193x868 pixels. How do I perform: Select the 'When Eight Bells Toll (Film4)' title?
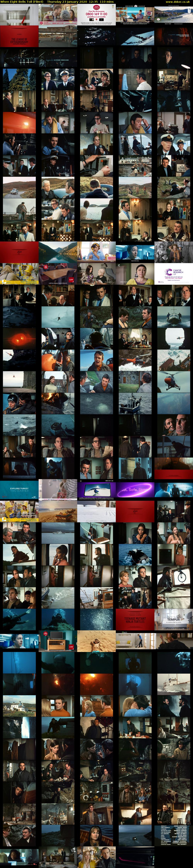pyautogui.click(x=22, y=2)
